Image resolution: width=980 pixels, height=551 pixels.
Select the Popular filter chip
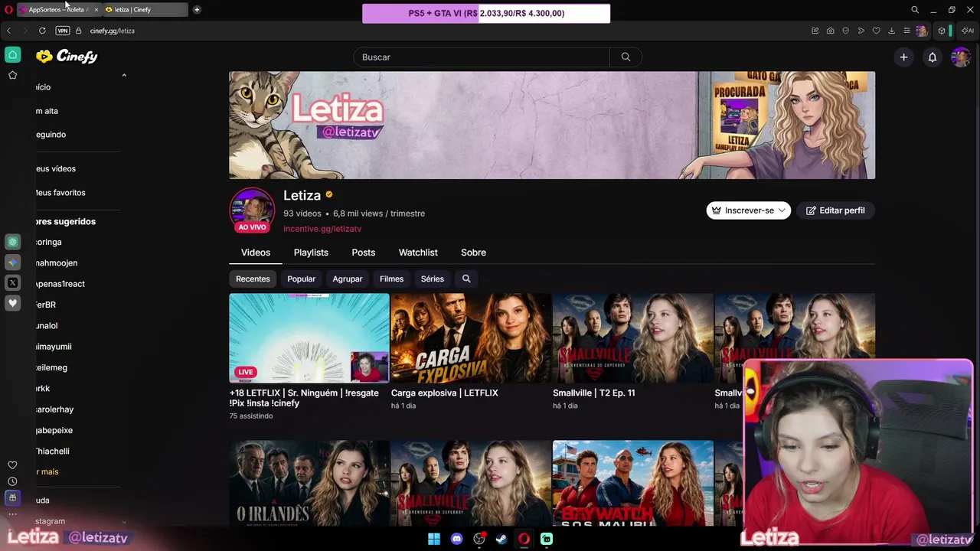pyautogui.click(x=301, y=279)
